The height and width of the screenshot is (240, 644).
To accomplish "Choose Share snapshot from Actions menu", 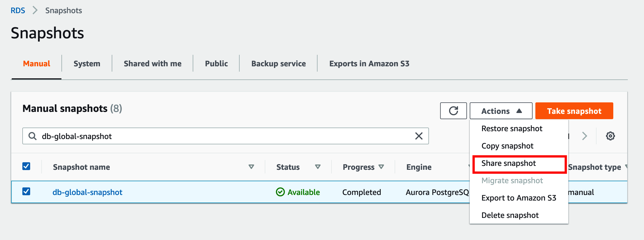I will click(509, 163).
